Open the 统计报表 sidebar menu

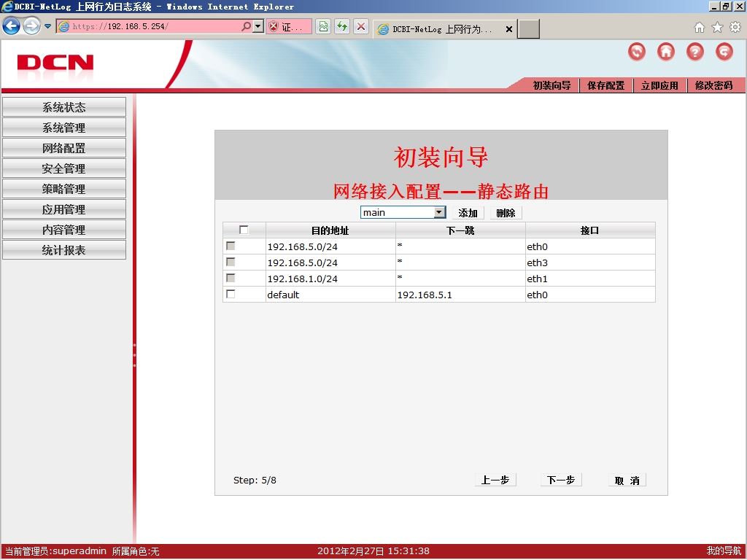click(x=64, y=250)
